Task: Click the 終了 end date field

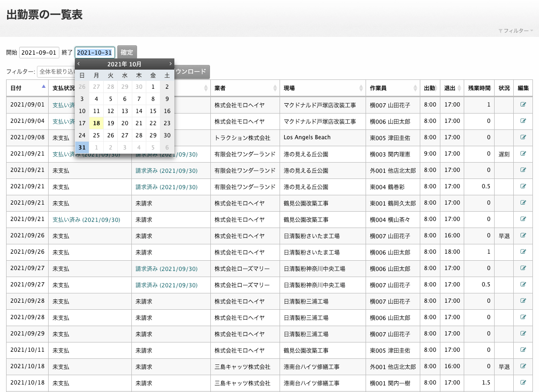Action: (x=95, y=53)
